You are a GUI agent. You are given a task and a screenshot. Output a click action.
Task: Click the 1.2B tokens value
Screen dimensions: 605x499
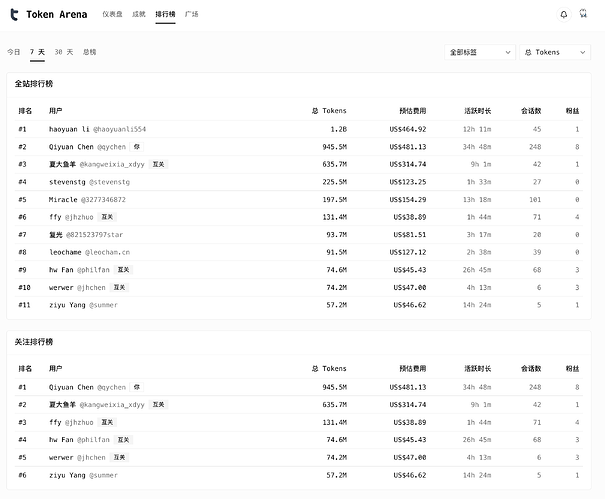[338, 129]
